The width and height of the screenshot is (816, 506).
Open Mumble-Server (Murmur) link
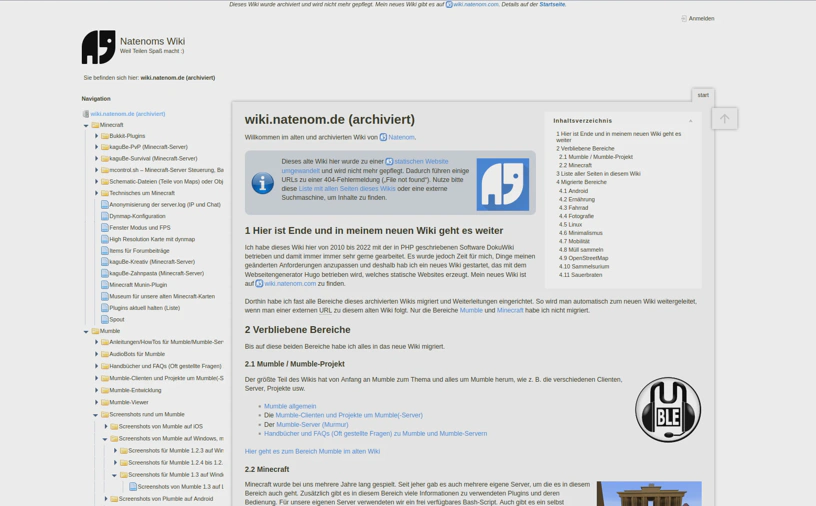312,424
